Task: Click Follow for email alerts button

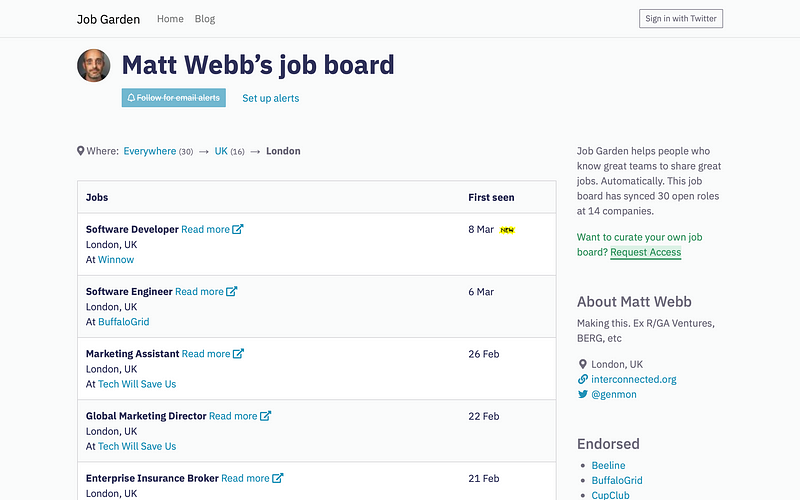Action: point(173,98)
